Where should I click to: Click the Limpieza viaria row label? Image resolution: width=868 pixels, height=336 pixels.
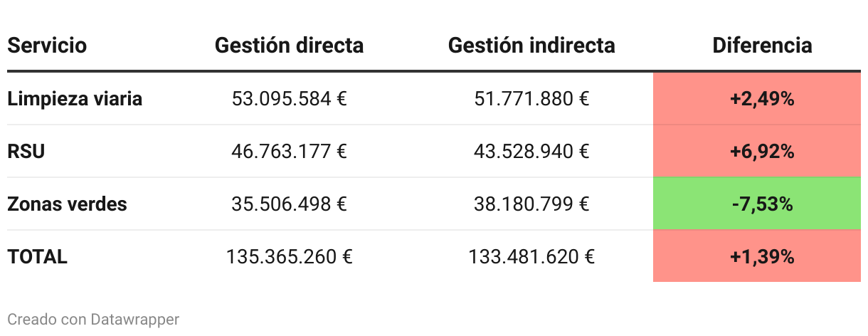coord(75,99)
